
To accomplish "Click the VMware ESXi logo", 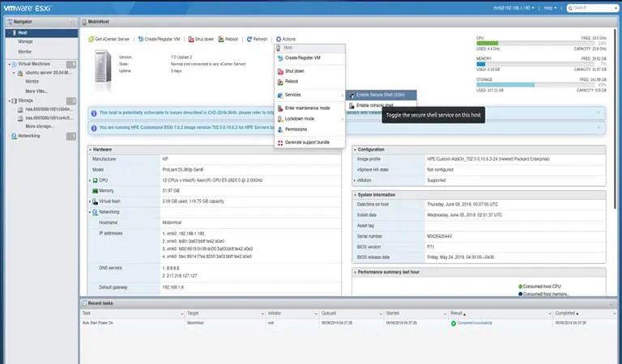I will pyautogui.click(x=28, y=8).
